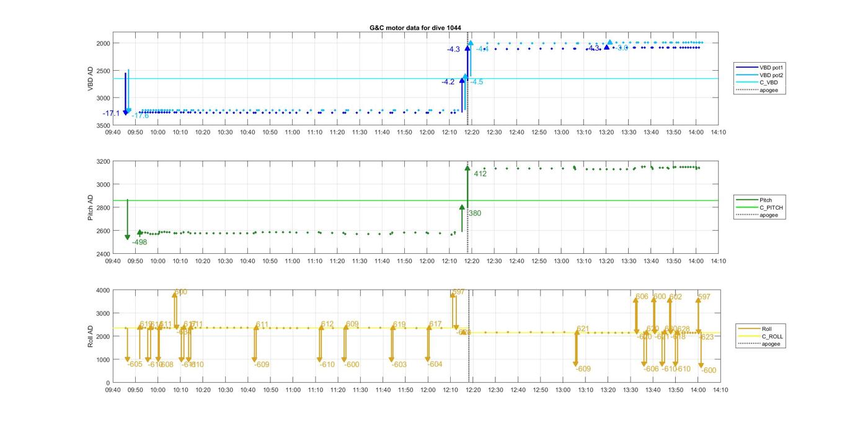
Task: Click the '380' pitch annotation
Action: pyautogui.click(x=474, y=213)
